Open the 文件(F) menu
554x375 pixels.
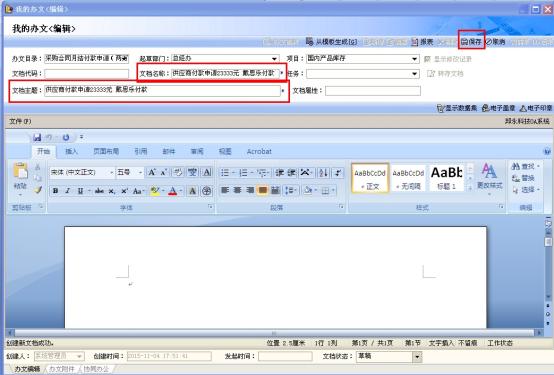[20, 121]
